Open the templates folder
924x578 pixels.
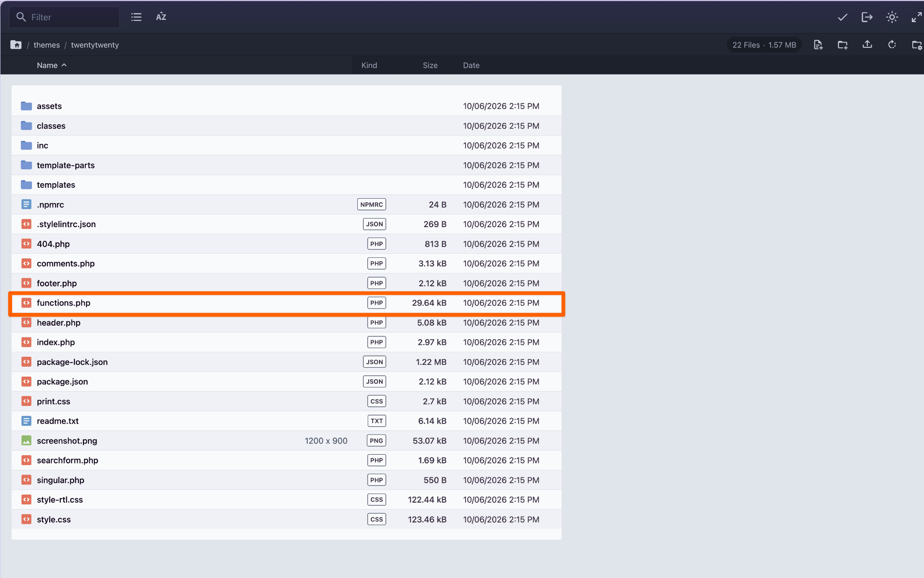pyautogui.click(x=286, y=185)
